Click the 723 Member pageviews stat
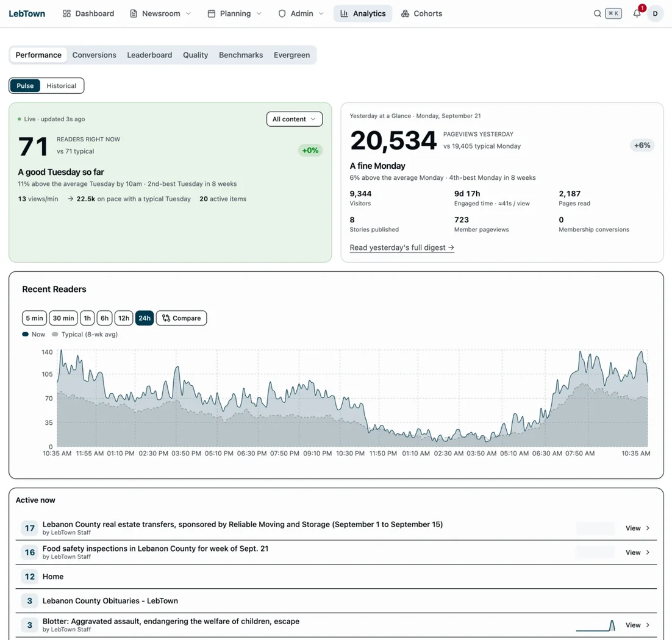Image resolution: width=672 pixels, height=640 pixels. (x=481, y=224)
